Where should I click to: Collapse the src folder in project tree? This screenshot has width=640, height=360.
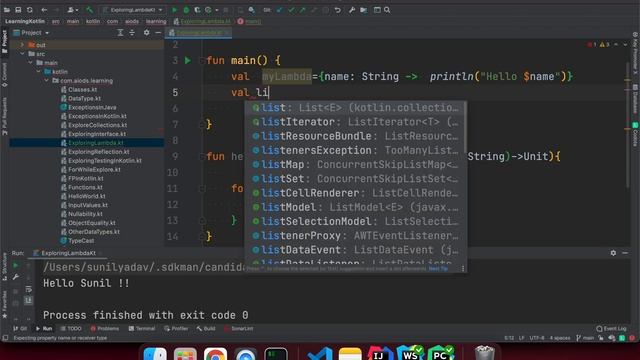point(22,53)
